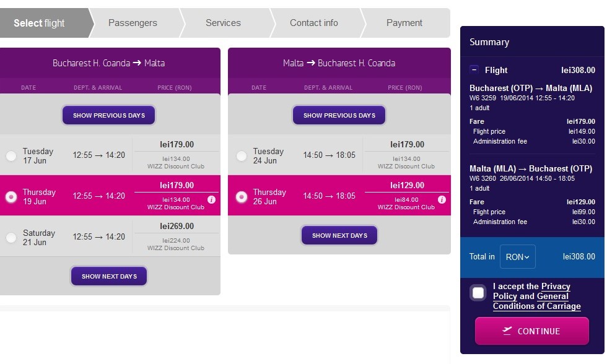The height and width of the screenshot is (364, 607).
Task: Accept Privacy Policy checkbox
Action: (x=478, y=293)
